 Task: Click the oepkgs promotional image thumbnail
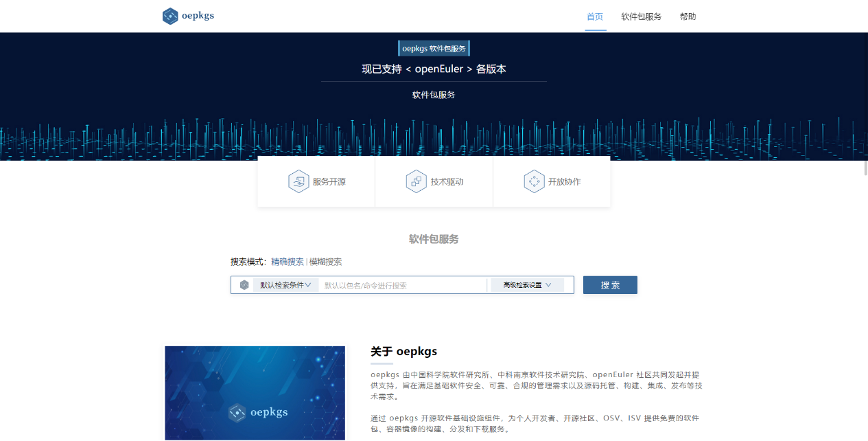255,393
